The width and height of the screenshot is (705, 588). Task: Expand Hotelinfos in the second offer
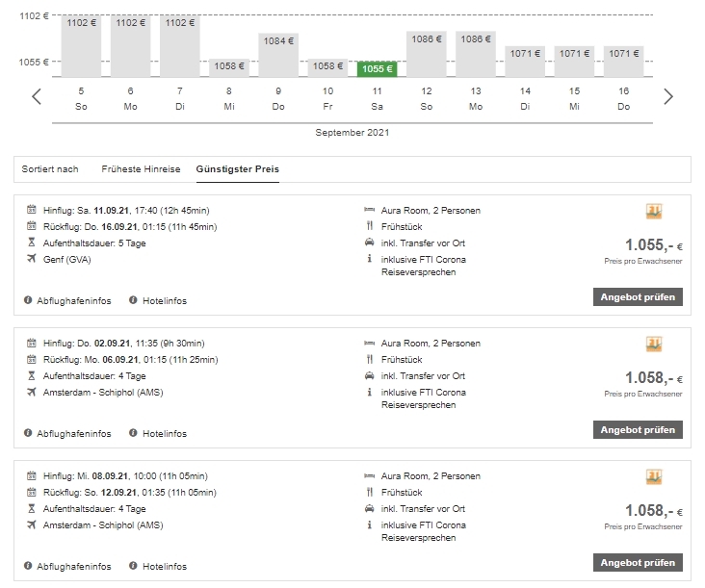(x=164, y=434)
